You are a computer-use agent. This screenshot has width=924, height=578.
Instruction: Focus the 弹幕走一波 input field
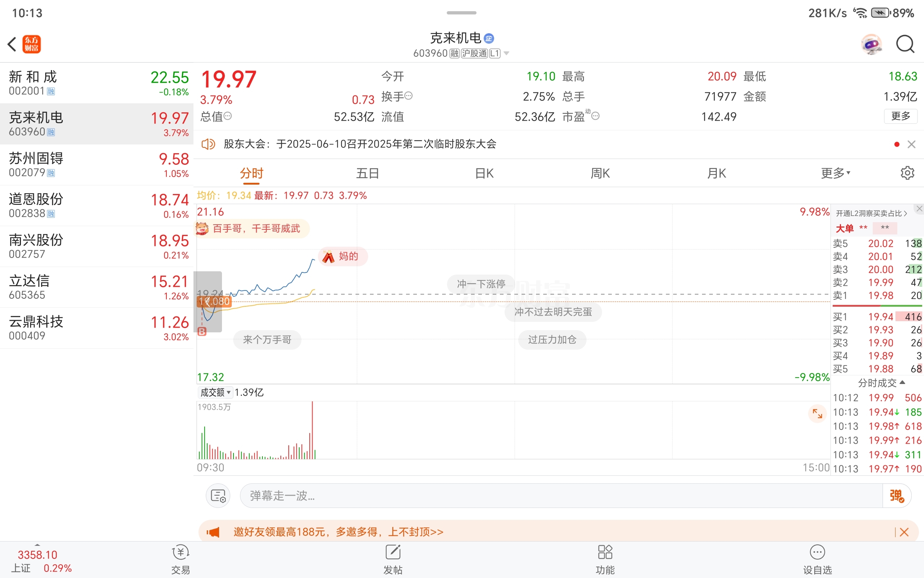[x=561, y=496]
